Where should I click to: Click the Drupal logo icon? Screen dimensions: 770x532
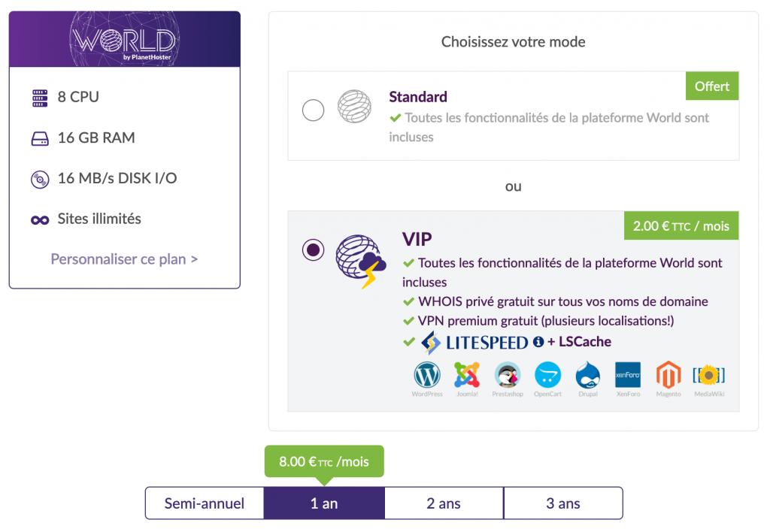click(x=588, y=376)
